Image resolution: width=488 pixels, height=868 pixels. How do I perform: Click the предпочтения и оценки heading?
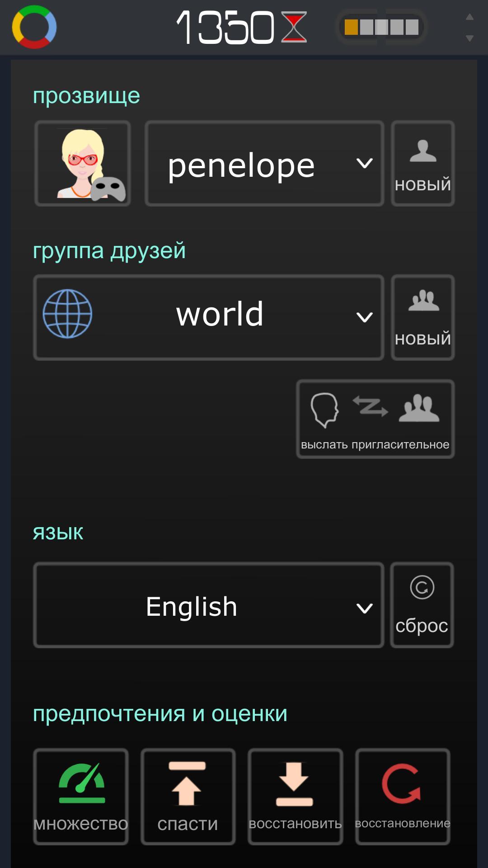tap(160, 714)
